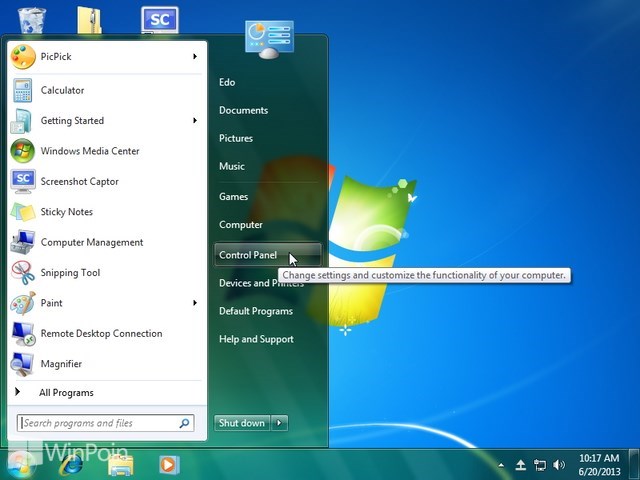Open Screenshot Captor from the Start menu

(106, 181)
